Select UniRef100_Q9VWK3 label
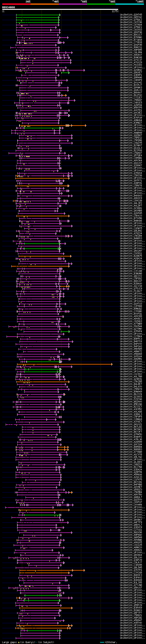 [131, 88]
